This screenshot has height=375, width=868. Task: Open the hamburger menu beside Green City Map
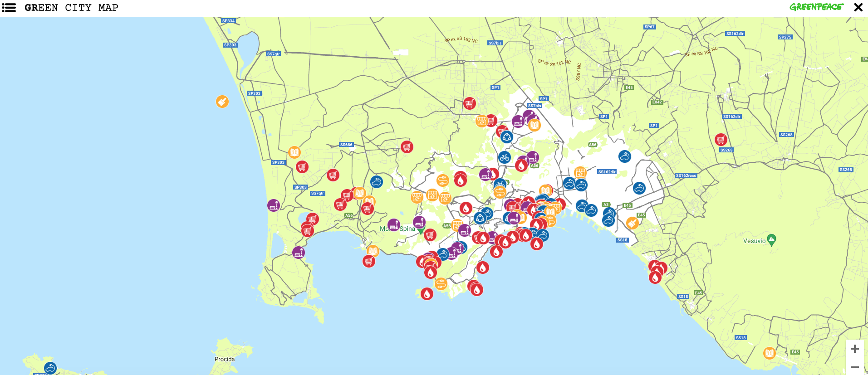[x=9, y=8]
